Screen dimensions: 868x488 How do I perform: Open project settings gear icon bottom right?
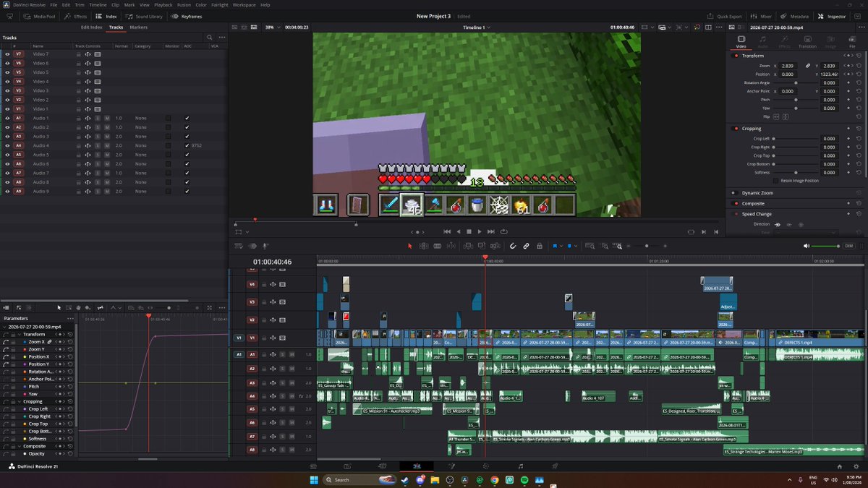coord(856,466)
